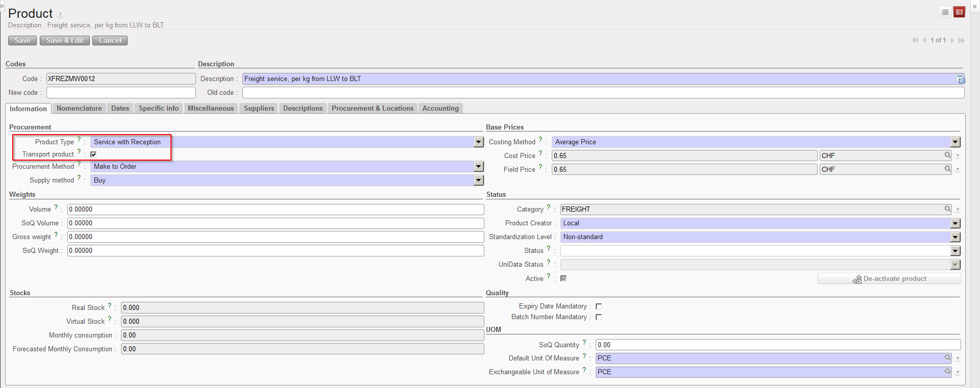Open the Product Type dropdown
The width and height of the screenshot is (980, 388).
coord(478,142)
